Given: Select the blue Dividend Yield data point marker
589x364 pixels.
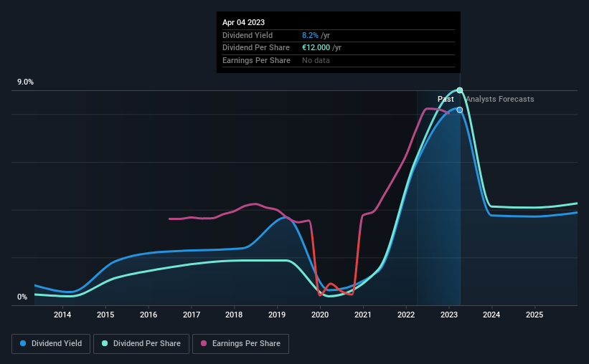Looking at the screenshot, I should coord(460,110).
